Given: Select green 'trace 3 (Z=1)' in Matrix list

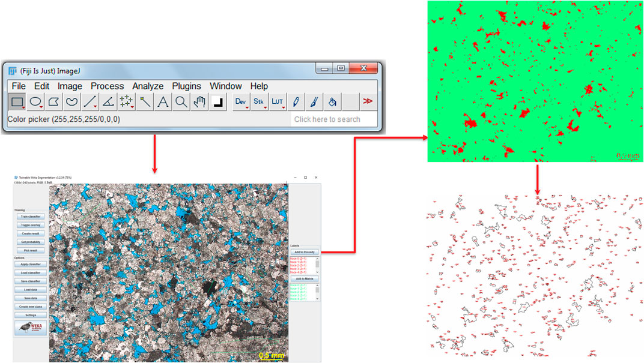Looking at the screenshot, I should coord(298,295).
